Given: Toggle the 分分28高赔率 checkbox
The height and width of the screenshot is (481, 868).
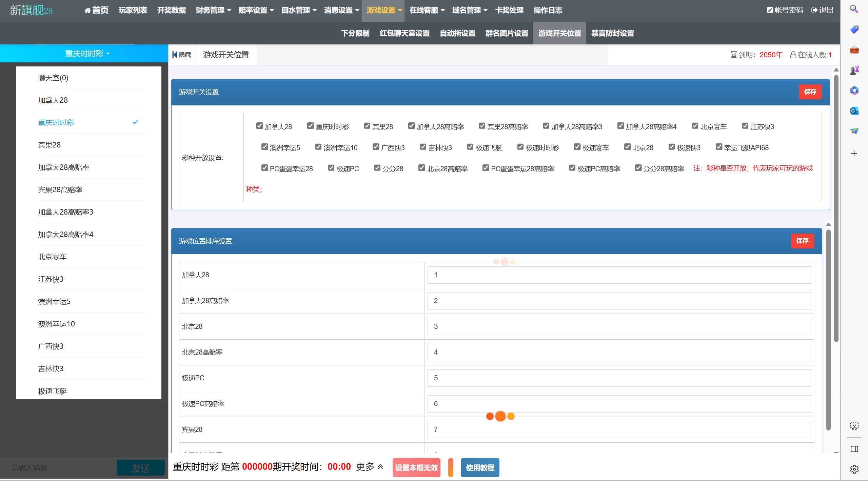Looking at the screenshot, I should pyautogui.click(x=638, y=168).
